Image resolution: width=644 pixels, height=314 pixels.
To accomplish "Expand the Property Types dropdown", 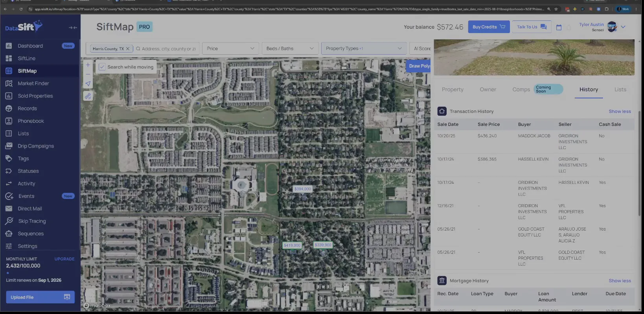I will (x=364, y=48).
